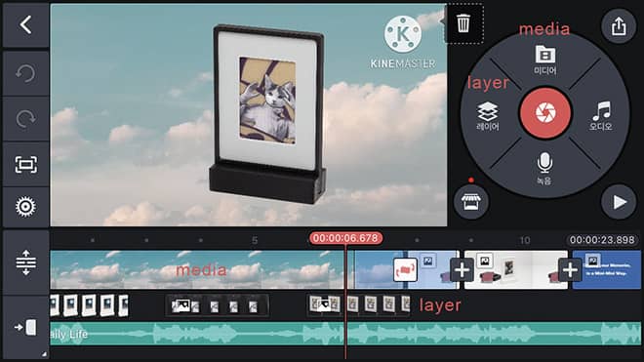Image resolution: width=644 pixels, height=362 pixels.
Task: Select the first photo frame layer clip
Action: [x=90, y=305]
